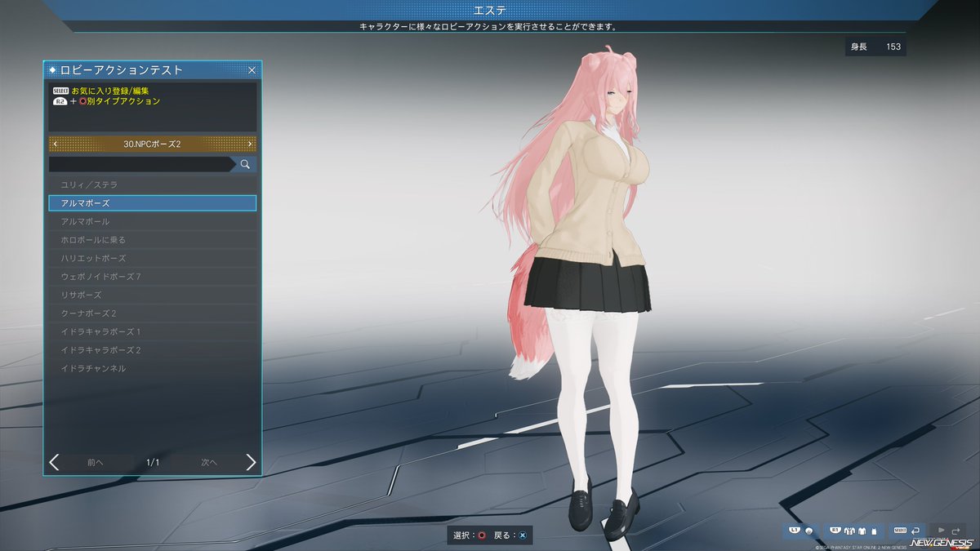Select アルマポーズ action
Image resolution: width=980 pixels, height=551 pixels.
click(153, 203)
